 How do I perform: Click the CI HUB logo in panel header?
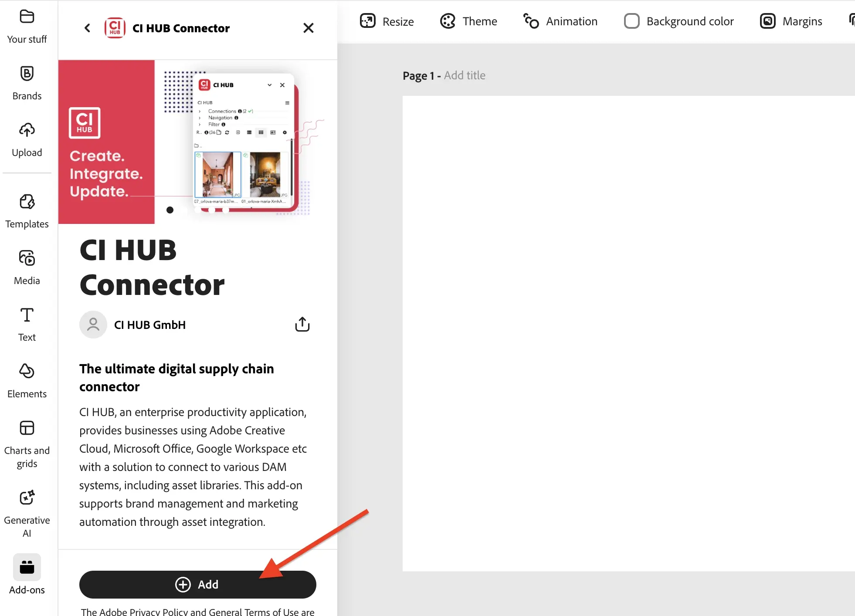click(x=115, y=28)
